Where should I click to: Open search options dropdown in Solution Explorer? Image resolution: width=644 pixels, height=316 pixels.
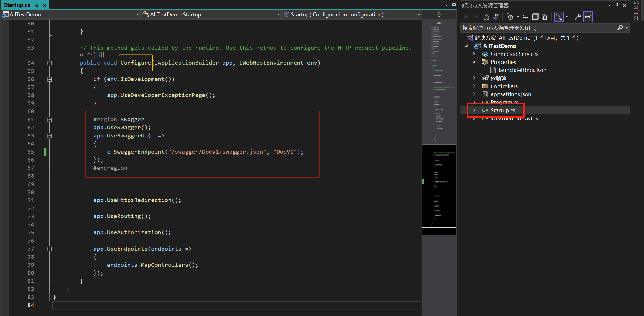626,28
